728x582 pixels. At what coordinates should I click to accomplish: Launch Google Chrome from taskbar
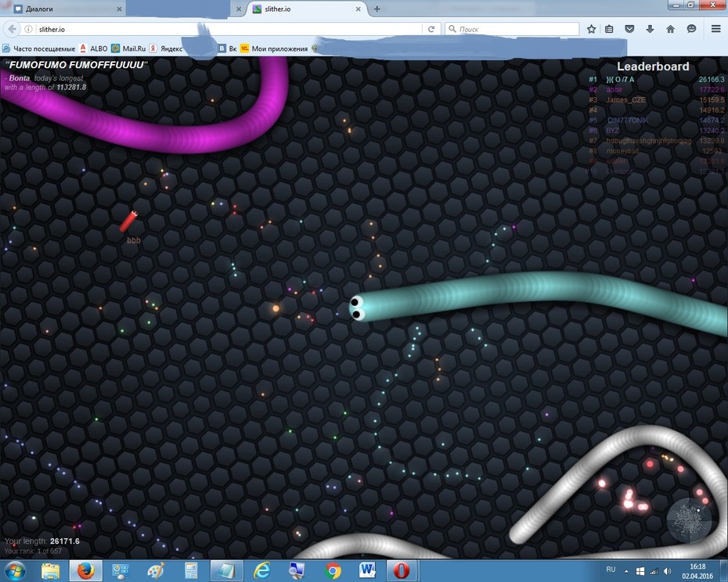(333, 570)
